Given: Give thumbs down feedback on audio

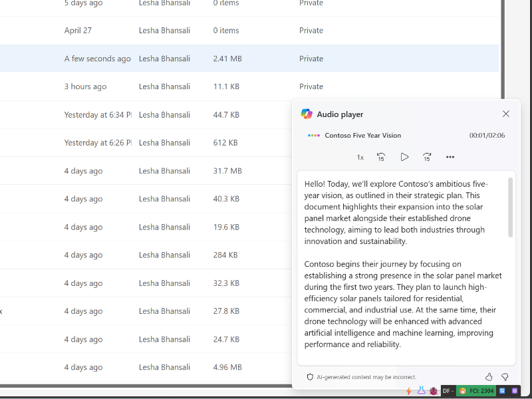Looking at the screenshot, I should click(x=505, y=376).
